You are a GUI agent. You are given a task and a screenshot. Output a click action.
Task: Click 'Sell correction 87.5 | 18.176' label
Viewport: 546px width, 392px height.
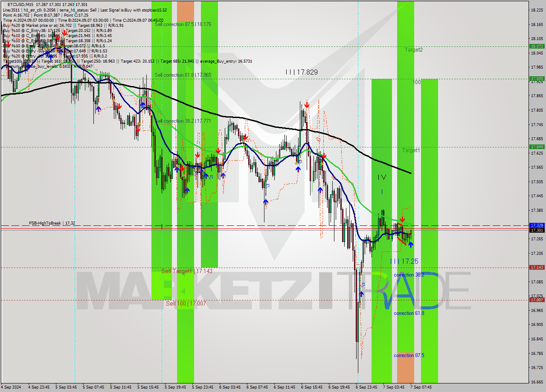[x=183, y=24]
